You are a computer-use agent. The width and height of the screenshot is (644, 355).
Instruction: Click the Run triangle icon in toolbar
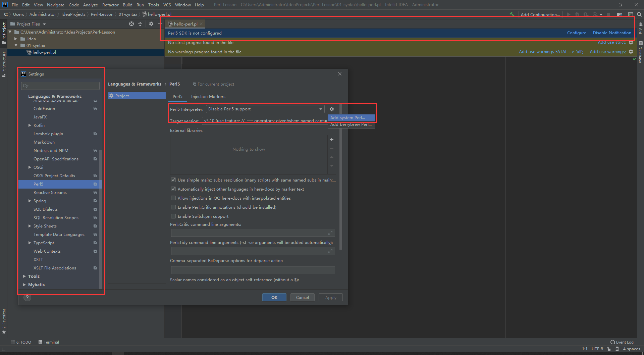coord(569,14)
